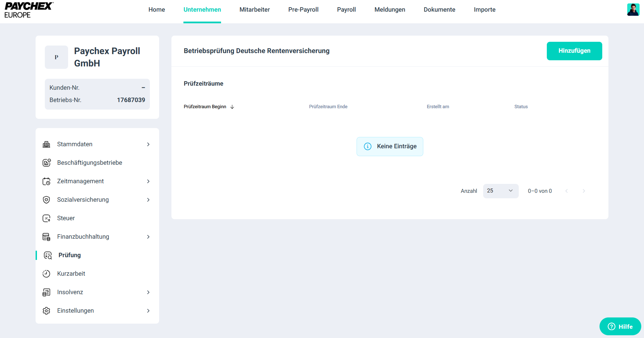Click the Finanzbuchhaltung calculator icon

pos(47,237)
